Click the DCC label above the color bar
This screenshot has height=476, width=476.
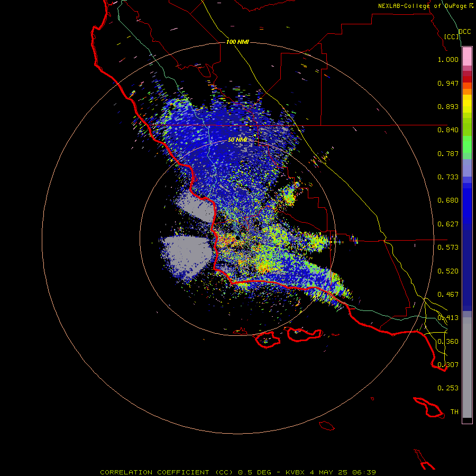point(465,32)
